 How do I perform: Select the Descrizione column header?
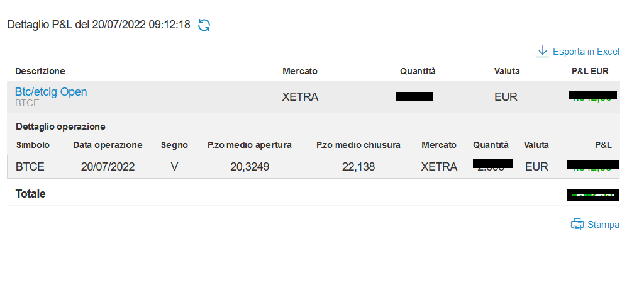[40, 71]
